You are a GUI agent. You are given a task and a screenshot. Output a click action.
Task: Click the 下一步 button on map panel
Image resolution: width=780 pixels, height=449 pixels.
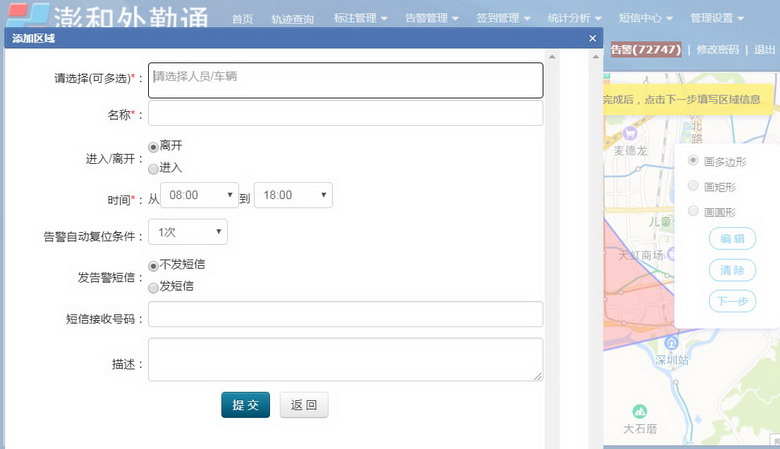[732, 301]
